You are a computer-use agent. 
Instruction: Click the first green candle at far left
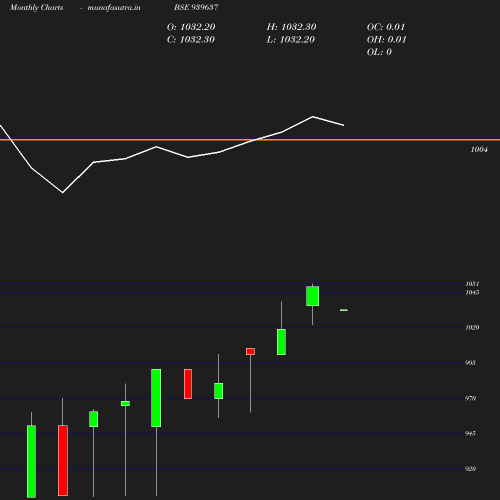click(31, 461)
